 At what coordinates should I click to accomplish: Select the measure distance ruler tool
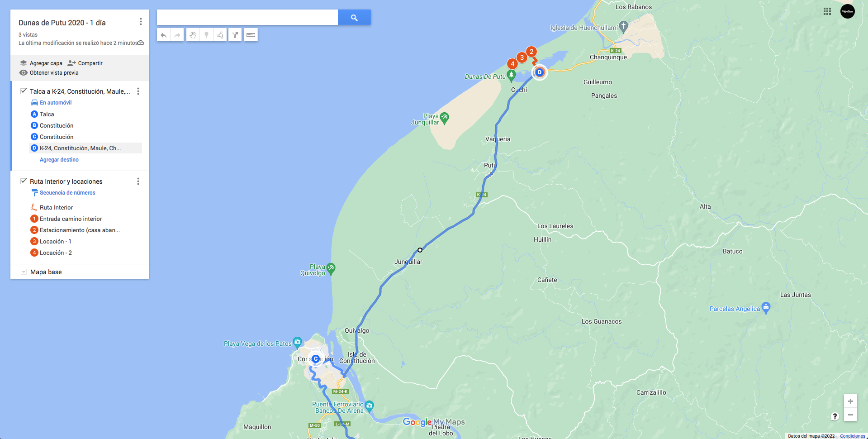[x=251, y=35]
